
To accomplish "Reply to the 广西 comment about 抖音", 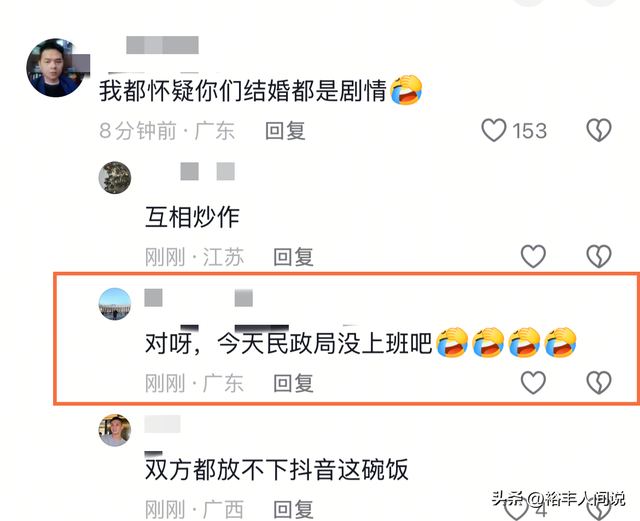I will click(x=293, y=509).
